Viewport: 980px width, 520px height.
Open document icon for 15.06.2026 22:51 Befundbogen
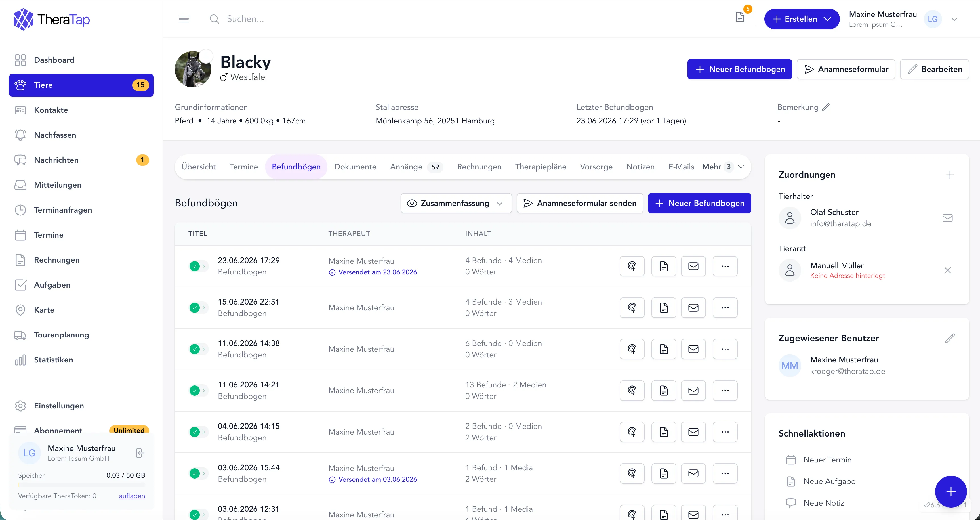(663, 308)
